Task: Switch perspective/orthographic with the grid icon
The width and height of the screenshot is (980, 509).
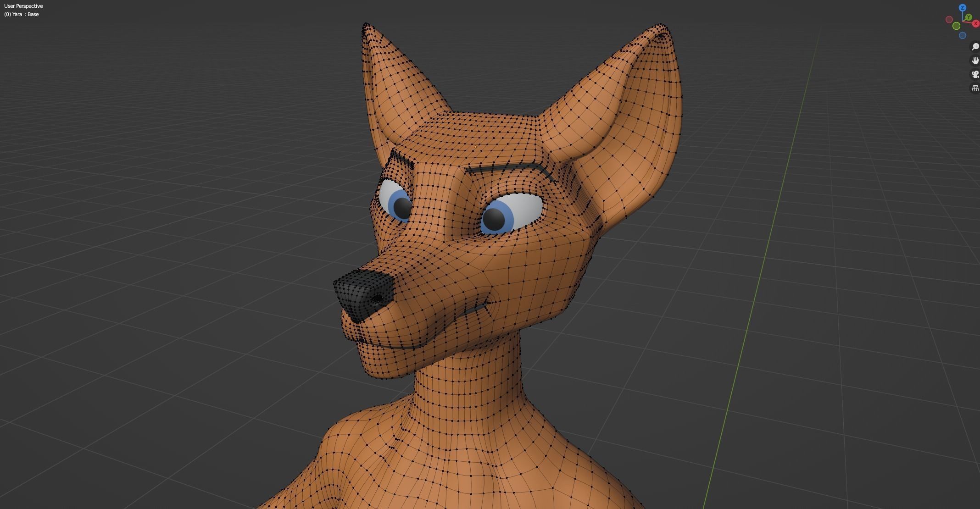Action: tap(975, 88)
